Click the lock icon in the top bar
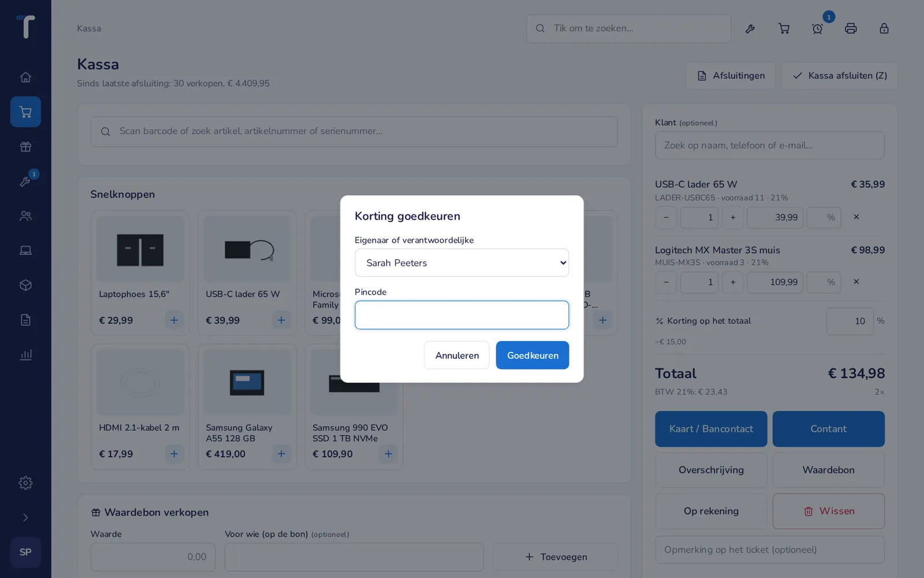This screenshot has height=578, width=924. (884, 28)
